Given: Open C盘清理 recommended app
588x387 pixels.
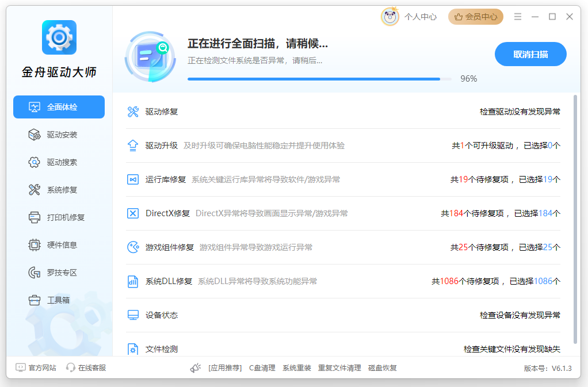Looking at the screenshot, I should point(262,368).
